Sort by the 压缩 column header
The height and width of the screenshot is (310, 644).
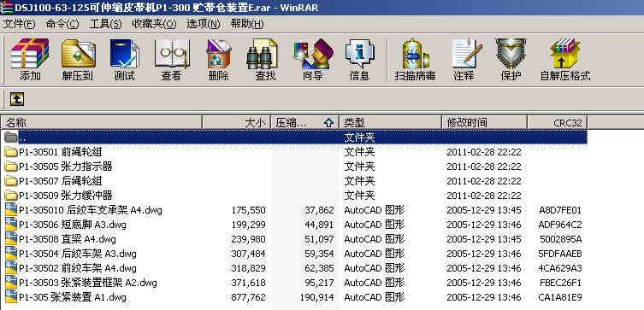305,122
